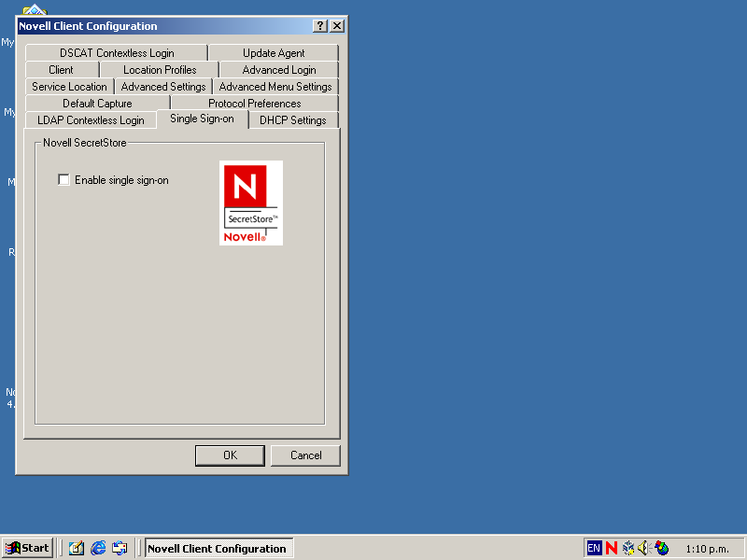Click the VirtualBox cube tray icon
Image resolution: width=747 pixels, height=560 pixels.
(627, 548)
